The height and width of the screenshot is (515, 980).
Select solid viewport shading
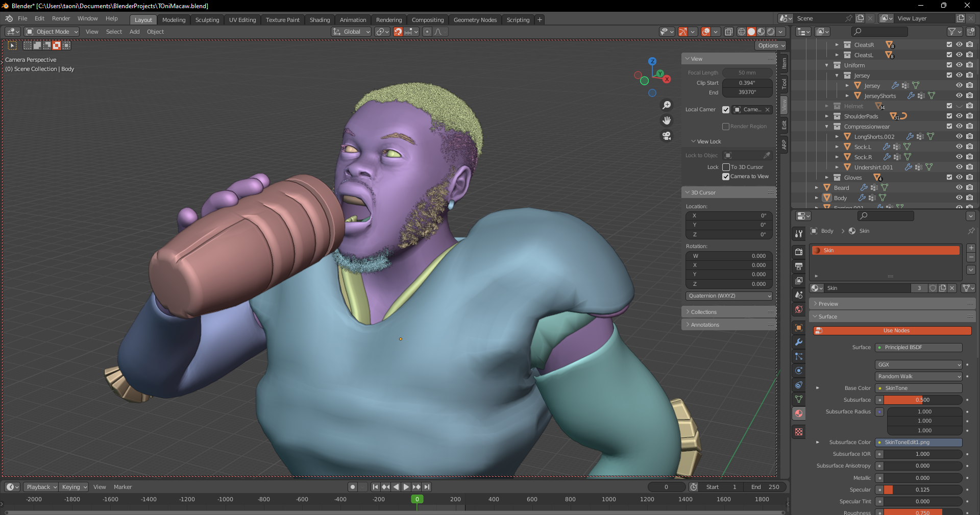(751, 32)
